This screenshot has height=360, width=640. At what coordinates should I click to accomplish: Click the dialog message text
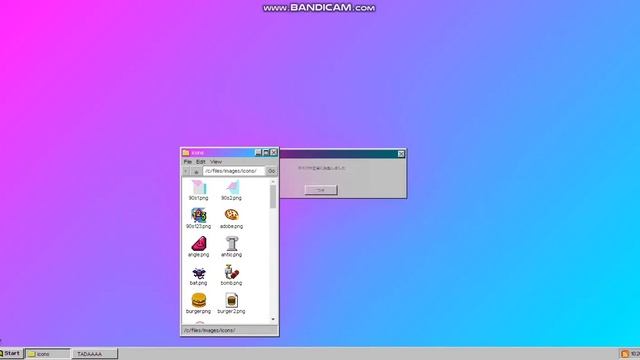[321, 168]
